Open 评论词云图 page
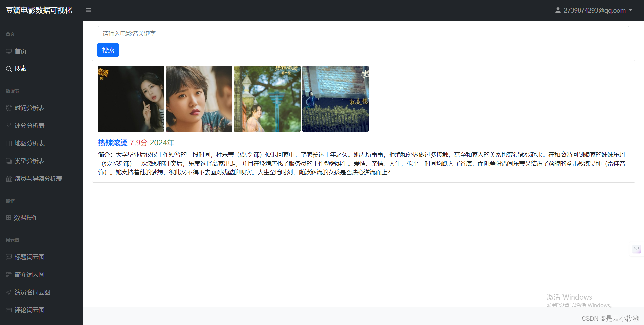 30,310
